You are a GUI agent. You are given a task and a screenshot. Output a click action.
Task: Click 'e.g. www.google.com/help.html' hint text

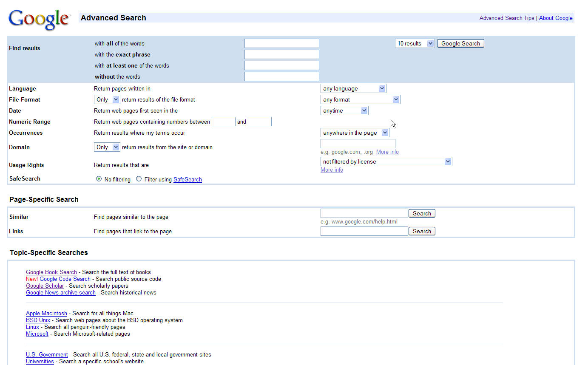359,222
